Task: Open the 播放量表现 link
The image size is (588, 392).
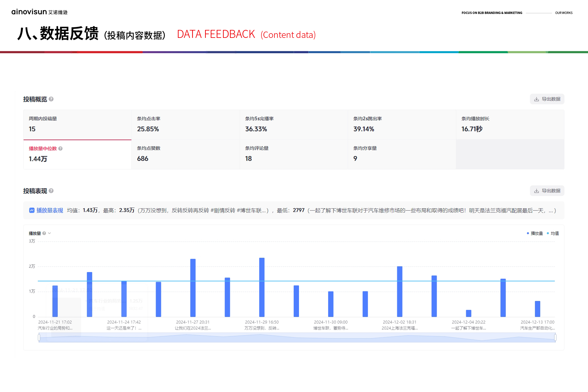Action: point(49,210)
